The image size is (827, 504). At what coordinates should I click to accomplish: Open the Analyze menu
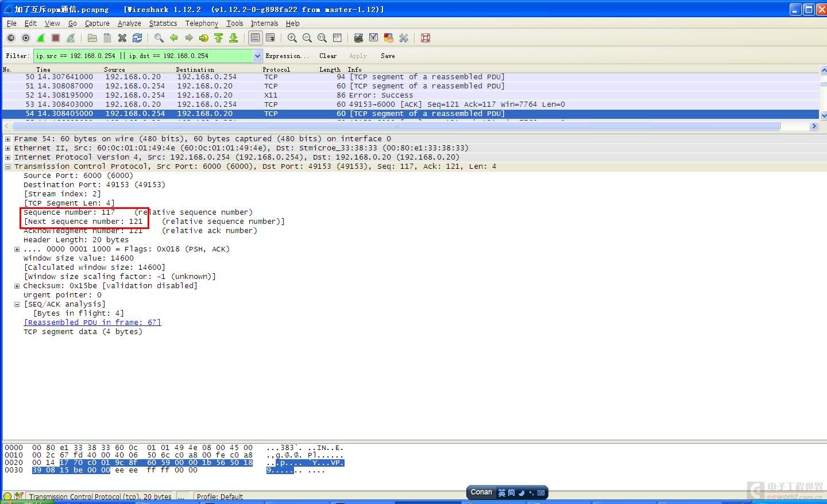(129, 24)
